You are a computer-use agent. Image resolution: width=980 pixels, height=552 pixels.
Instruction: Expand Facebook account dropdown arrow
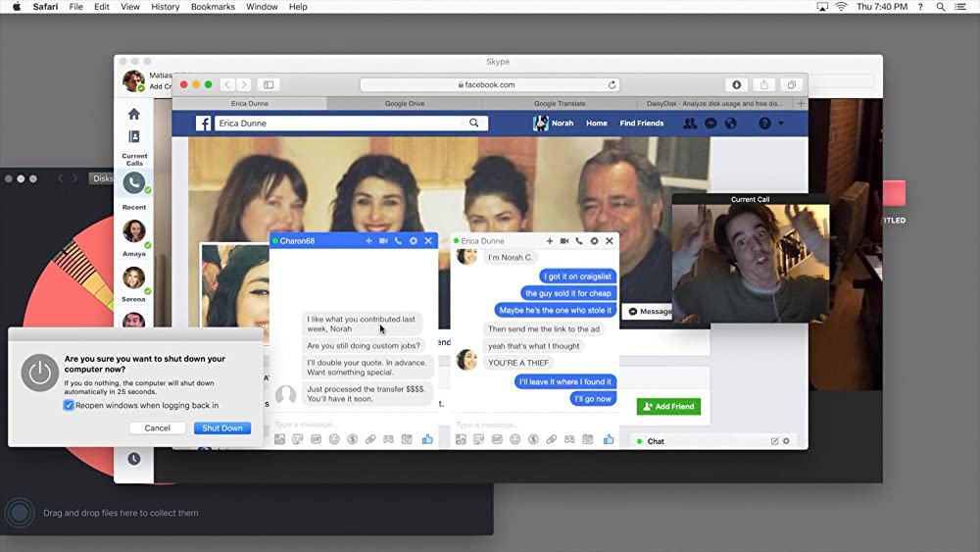point(781,124)
